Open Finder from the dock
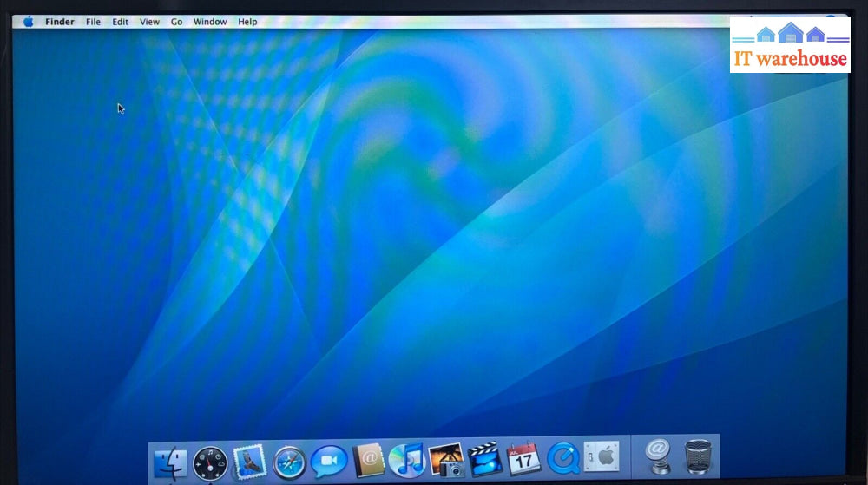Image resolution: width=868 pixels, height=485 pixels. [x=170, y=460]
